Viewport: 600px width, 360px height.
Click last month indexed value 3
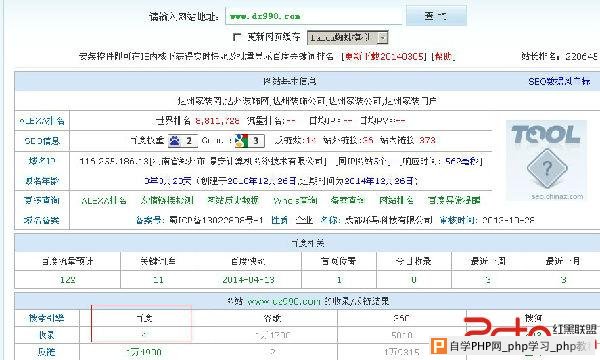pyautogui.click(x=563, y=280)
